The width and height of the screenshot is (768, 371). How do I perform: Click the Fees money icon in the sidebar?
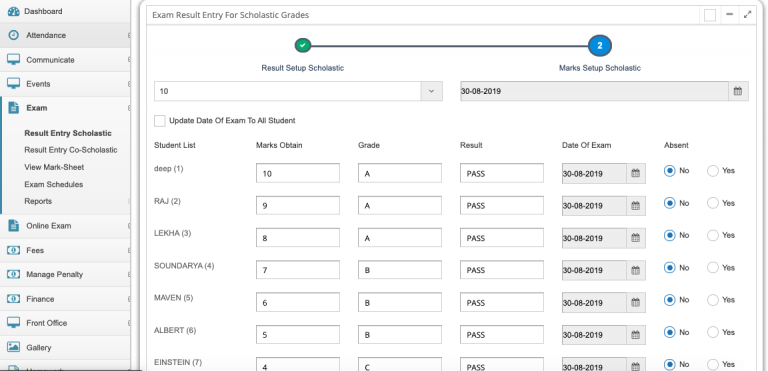(13, 250)
